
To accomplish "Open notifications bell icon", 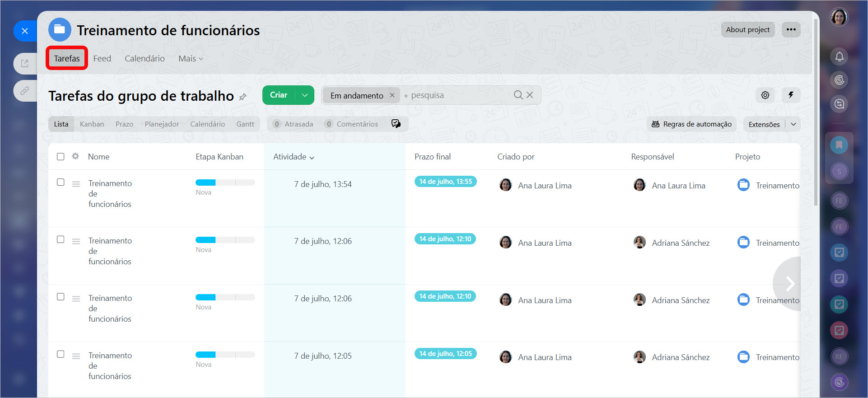I will pos(839,56).
